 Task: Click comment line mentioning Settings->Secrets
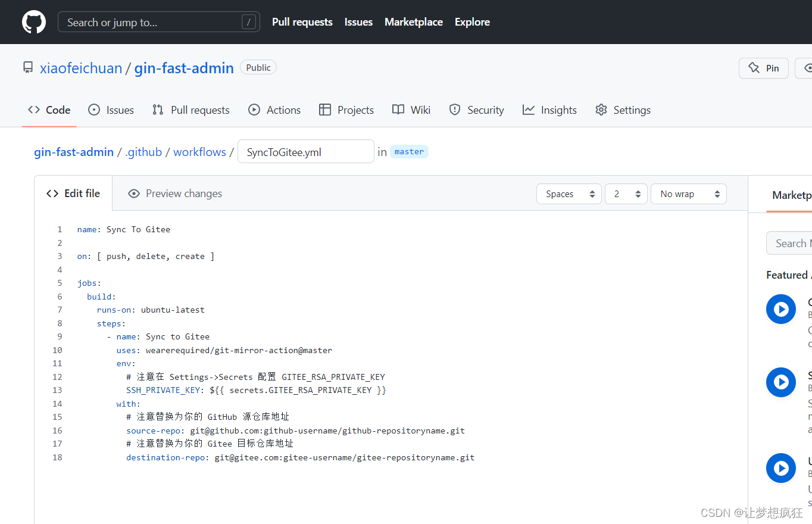click(x=255, y=377)
